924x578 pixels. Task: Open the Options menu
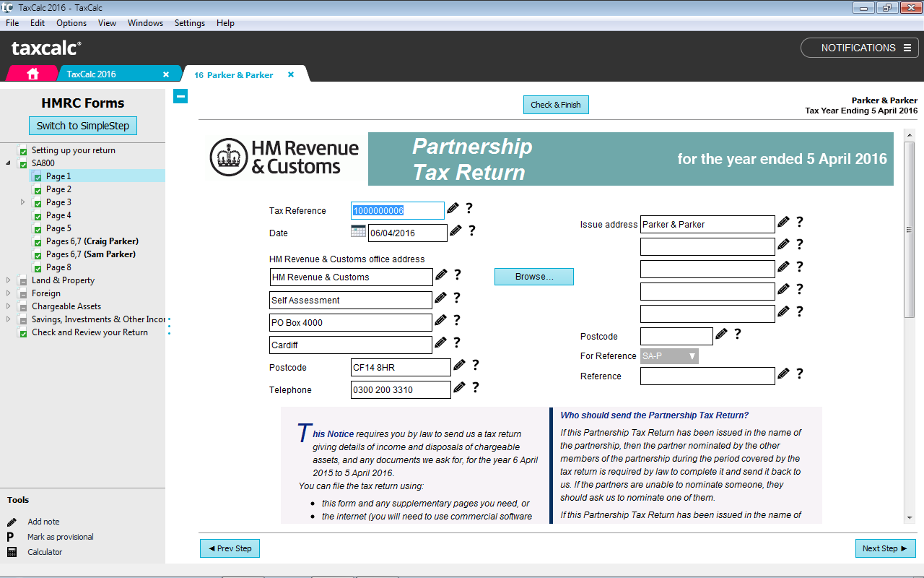click(71, 23)
